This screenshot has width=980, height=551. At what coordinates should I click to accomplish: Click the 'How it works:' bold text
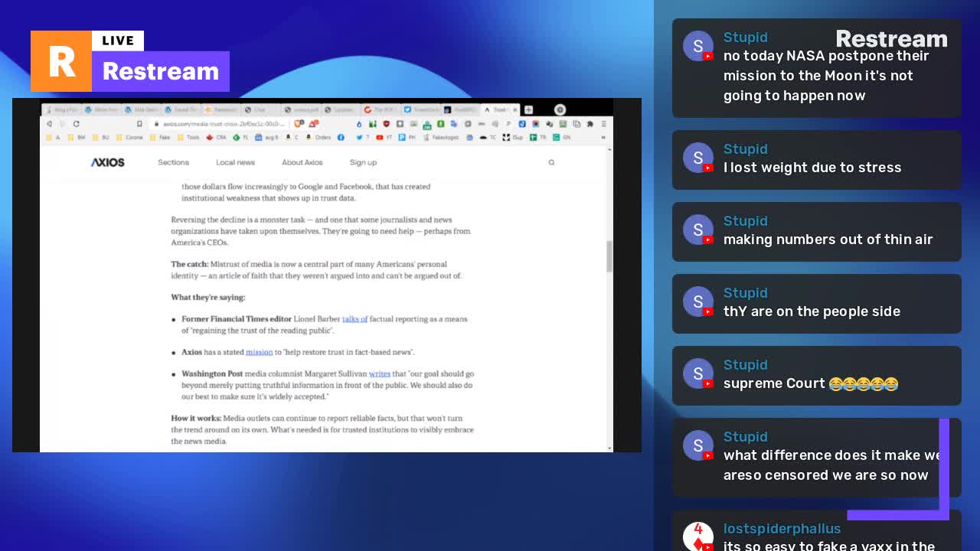point(196,419)
